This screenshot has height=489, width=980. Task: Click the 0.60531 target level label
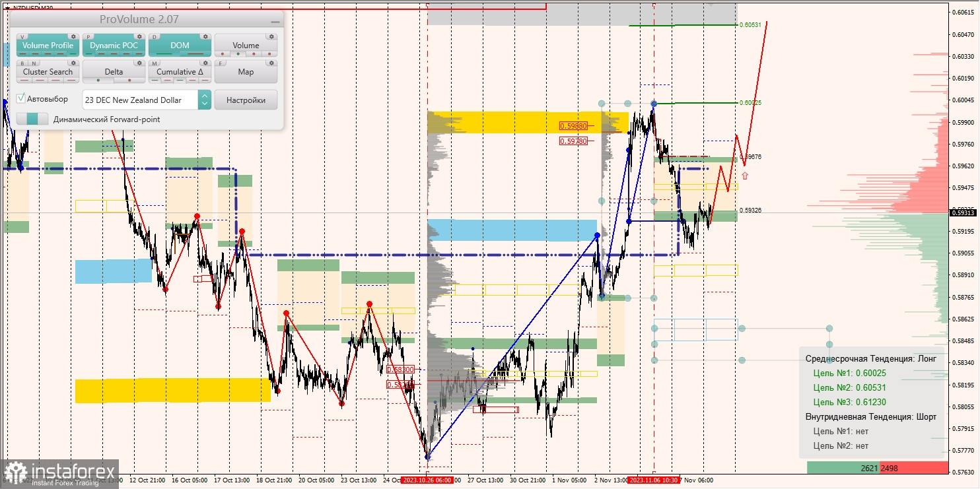pos(750,24)
